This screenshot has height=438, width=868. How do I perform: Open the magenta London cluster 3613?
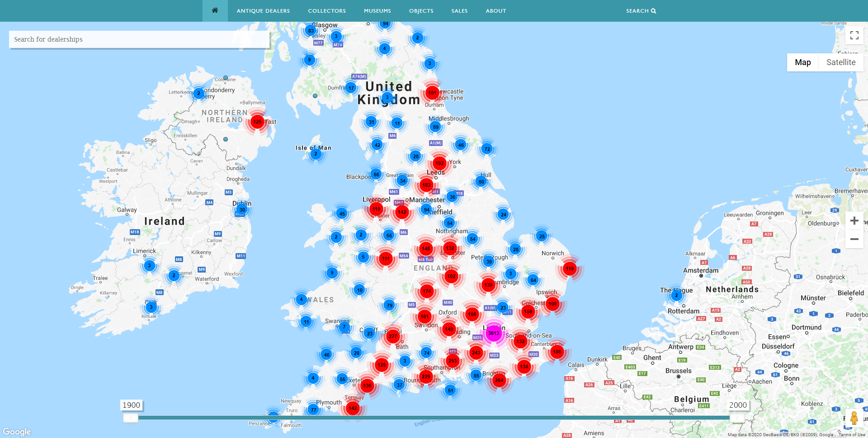click(x=493, y=333)
